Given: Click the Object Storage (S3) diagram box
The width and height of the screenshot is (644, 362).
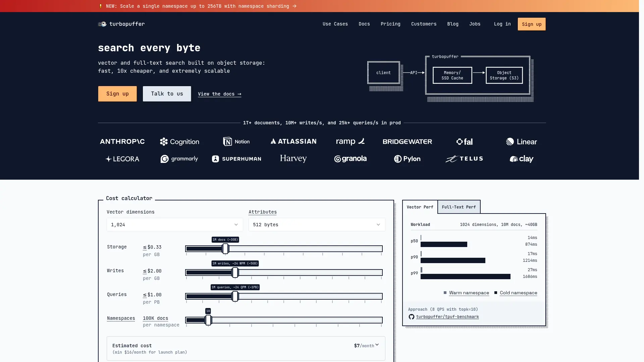Looking at the screenshot, I should (x=504, y=75).
